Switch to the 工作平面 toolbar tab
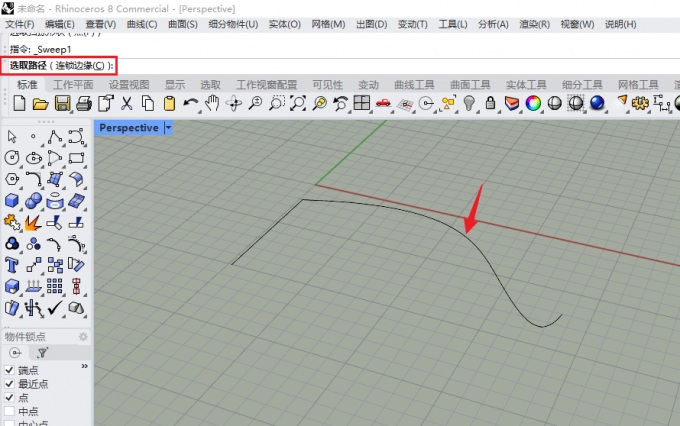This screenshot has width=680, height=426. pos(73,85)
